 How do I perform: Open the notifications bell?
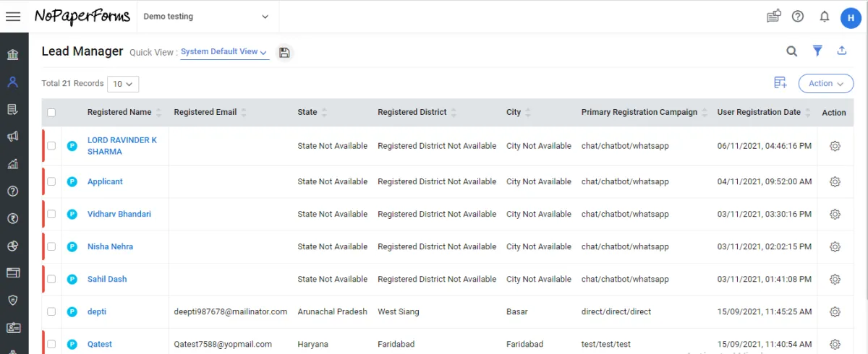tap(824, 17)
